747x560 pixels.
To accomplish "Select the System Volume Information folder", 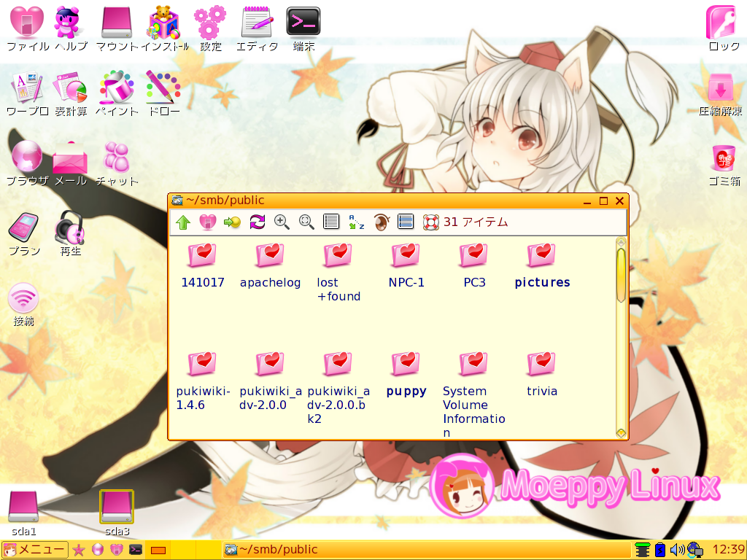I will tap(474, 394).
